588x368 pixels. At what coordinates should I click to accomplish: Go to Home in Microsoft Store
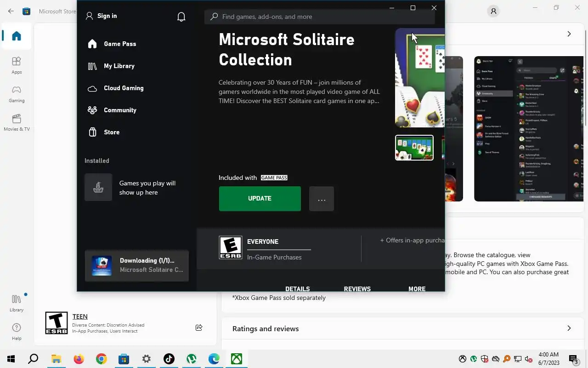[x=17, y=36]
